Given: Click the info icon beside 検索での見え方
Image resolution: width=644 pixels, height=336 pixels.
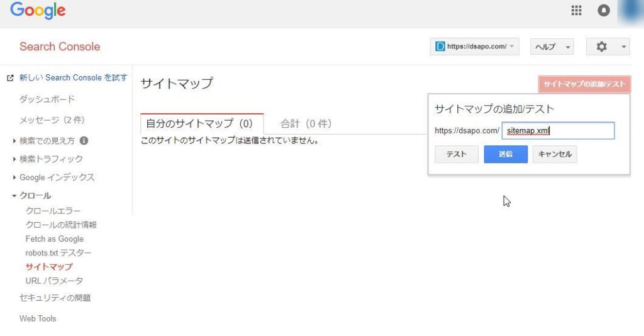Looking at the screenshot, I should coord(84,141).
